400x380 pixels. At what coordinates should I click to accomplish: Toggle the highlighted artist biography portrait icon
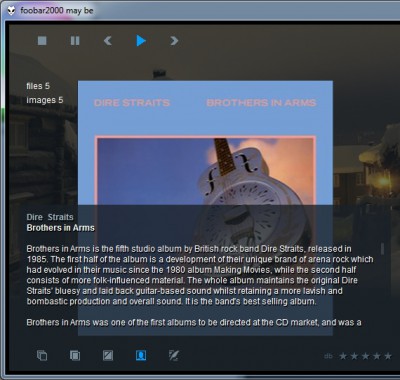141,356
